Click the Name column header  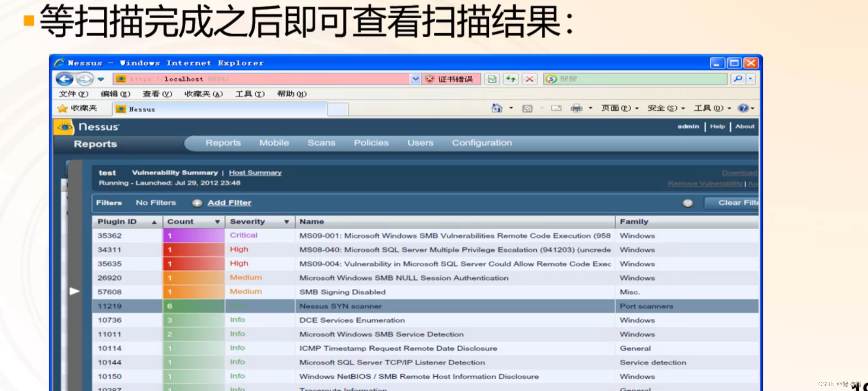coord(455,222)
